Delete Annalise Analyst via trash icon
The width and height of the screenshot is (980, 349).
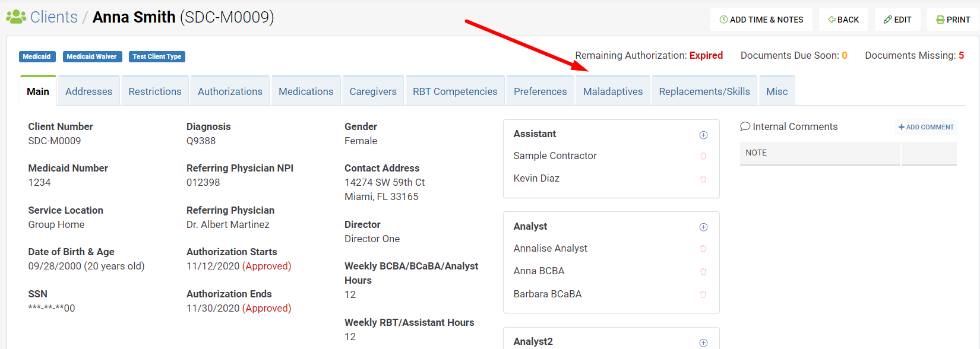(x=703, y=249)
